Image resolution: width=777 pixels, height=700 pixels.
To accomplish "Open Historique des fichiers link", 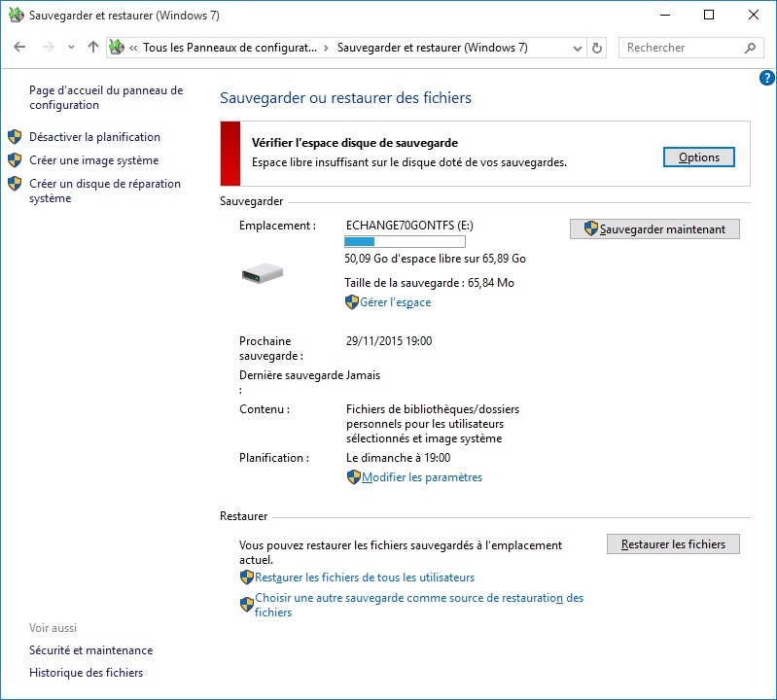I will click(x=87, y=672).
